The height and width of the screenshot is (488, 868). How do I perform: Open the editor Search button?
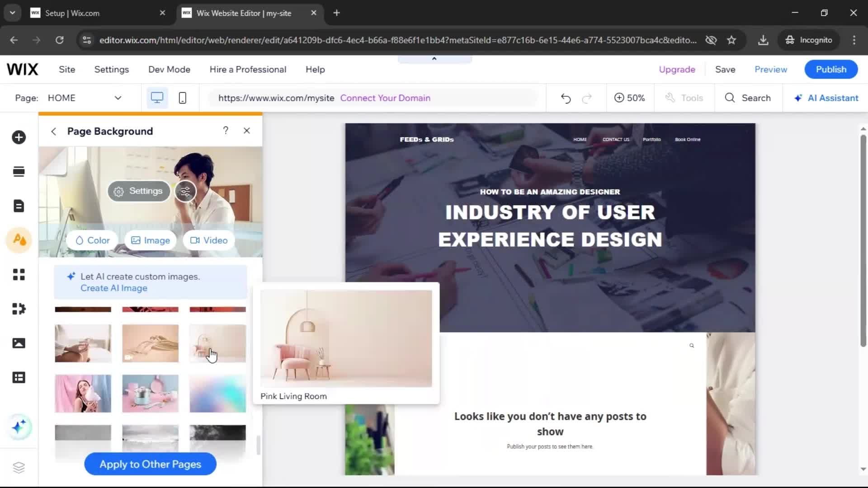tap(748, 98)
